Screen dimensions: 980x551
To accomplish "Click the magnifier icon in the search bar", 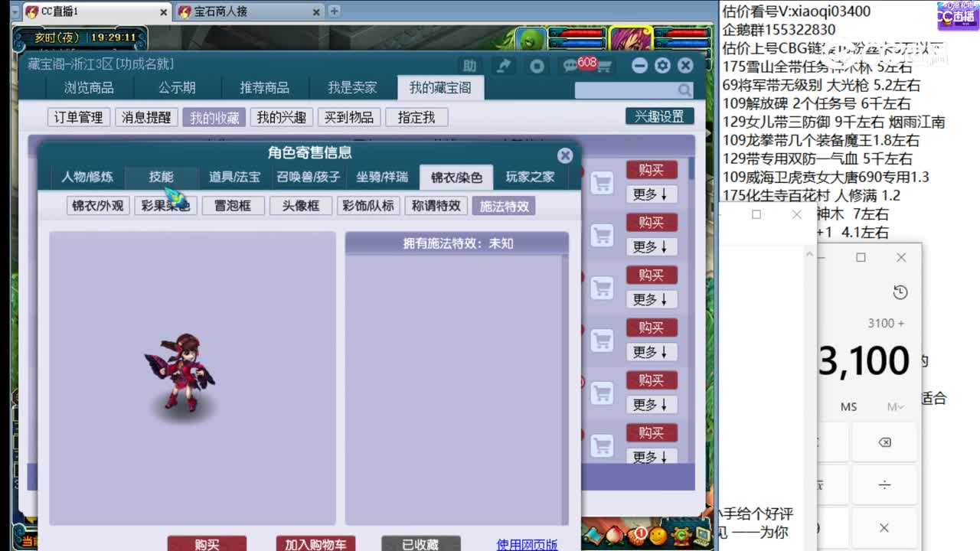I will coord(684,90).
